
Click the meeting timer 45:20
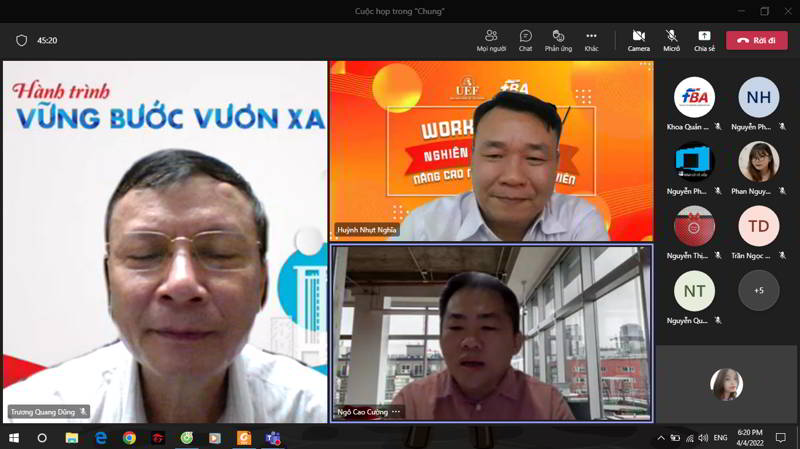(47, 40)
